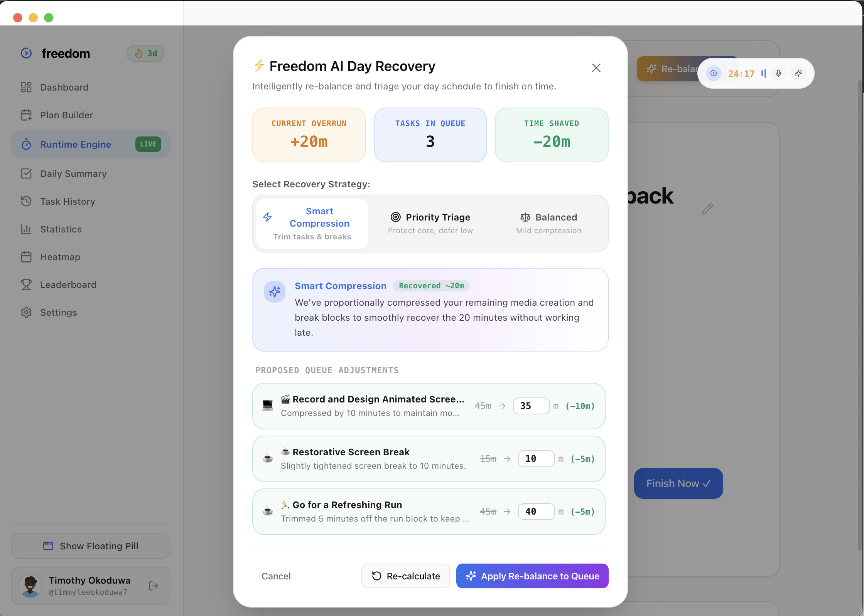Pick the Balanced recovery strategy
Image resolution: width=864 pixels, height=616 pixels.
[x=548, y=224]
